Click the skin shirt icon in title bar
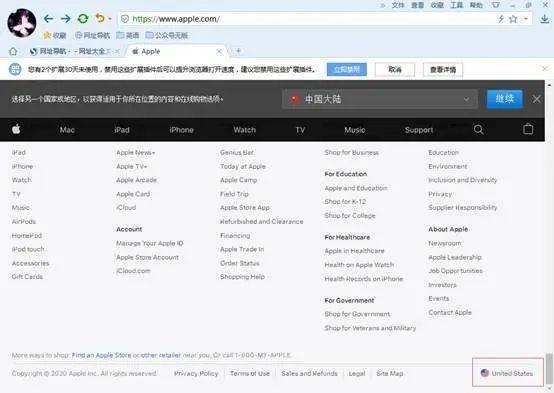 pos(496,5)
